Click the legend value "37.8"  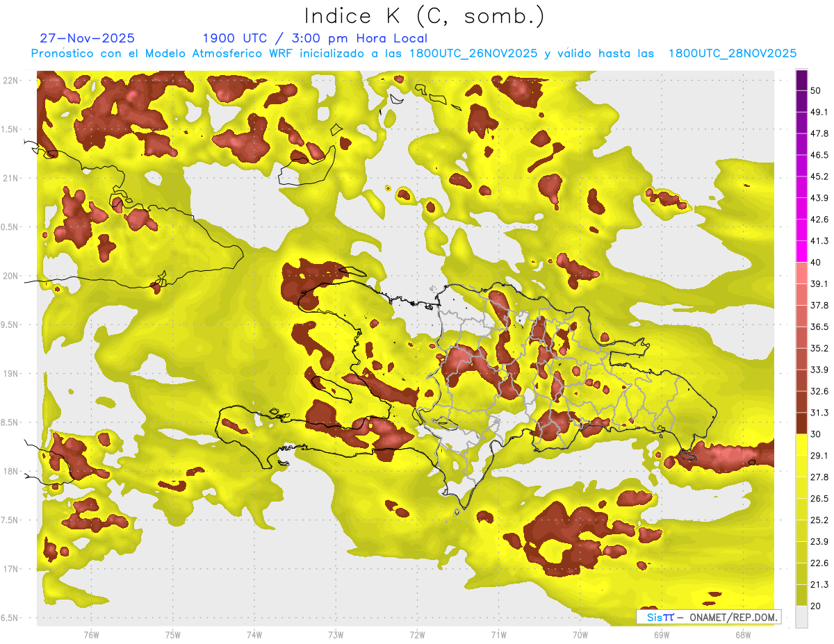click(x=819, y=305)
